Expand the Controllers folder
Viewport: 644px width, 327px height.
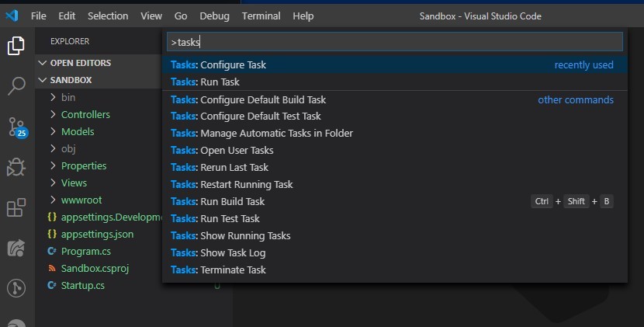[x=53, y=114]
